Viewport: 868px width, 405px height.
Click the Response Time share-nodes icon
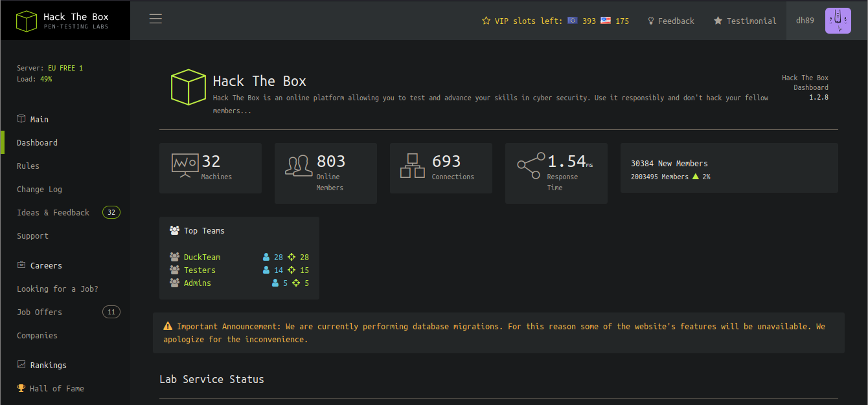[531, 166]
